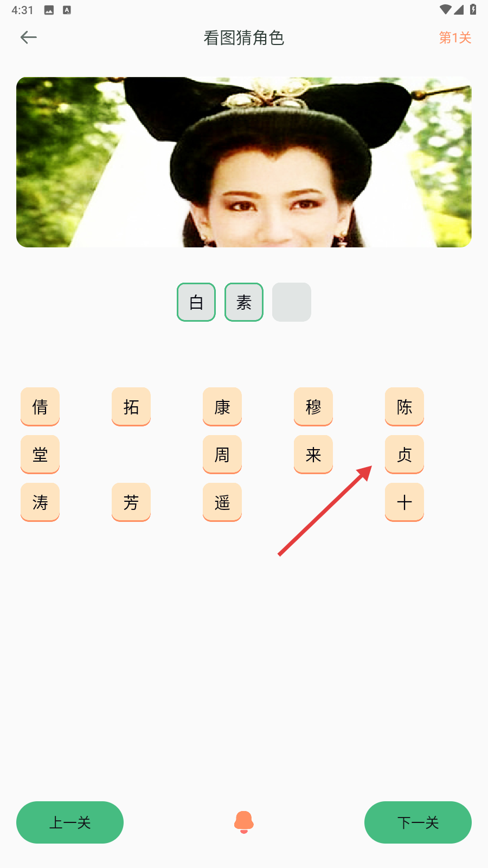488x868 pixels.
Task: Tap the empty third answer slot
Action: point(292,302)
